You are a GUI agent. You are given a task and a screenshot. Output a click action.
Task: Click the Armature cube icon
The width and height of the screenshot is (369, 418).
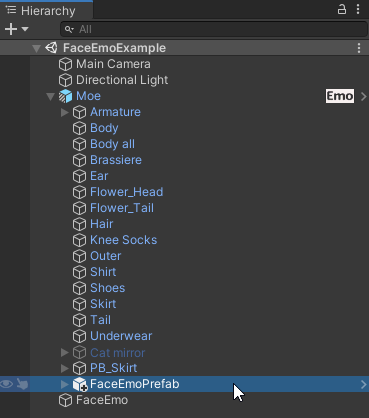79,112
